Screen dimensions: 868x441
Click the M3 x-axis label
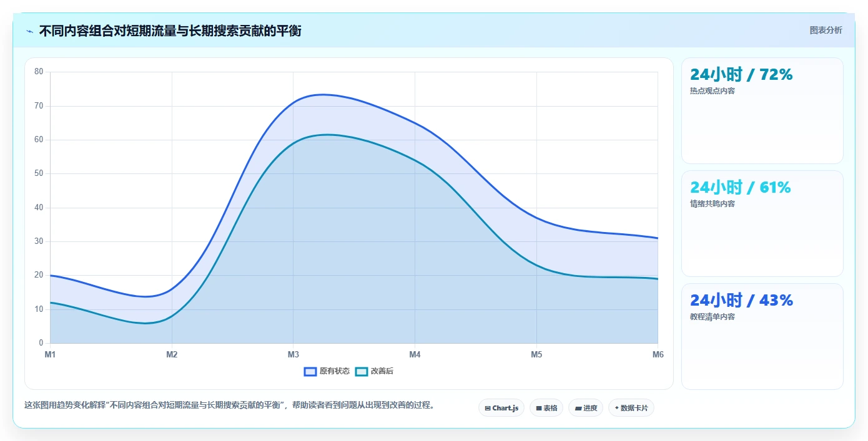pos(293,355)
